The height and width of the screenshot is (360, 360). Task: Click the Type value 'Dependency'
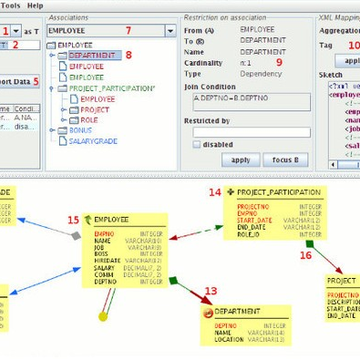261,74
